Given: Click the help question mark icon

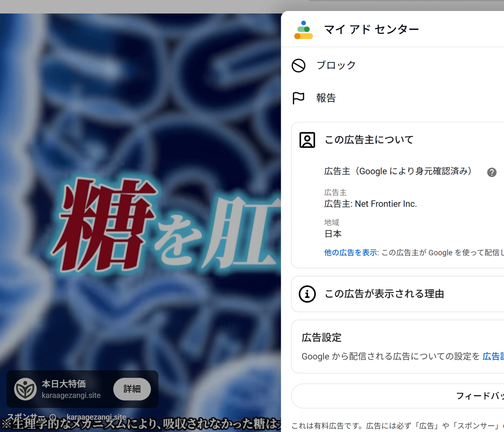Looking at the screenshot, I should point(492,172).
